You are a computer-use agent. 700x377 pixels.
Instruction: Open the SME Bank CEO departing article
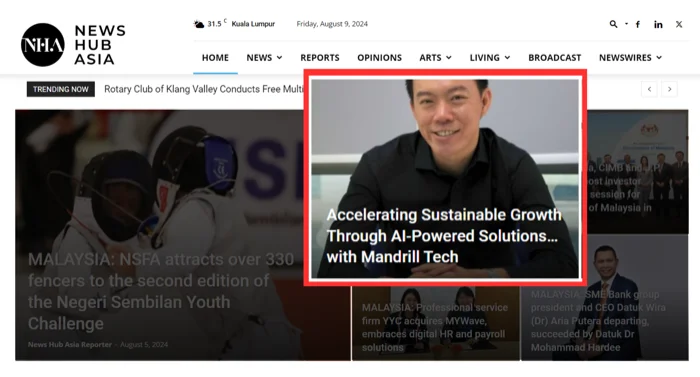pyautogui.click(x=598, y=321)
